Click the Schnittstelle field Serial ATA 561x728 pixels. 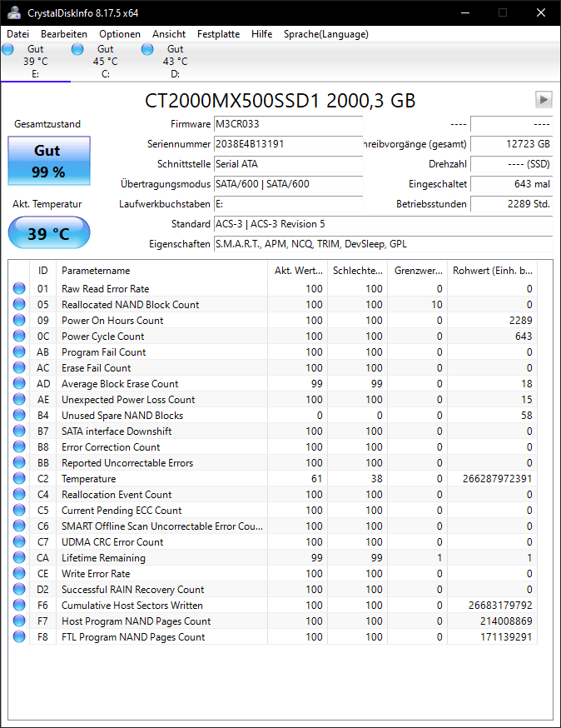288,164
